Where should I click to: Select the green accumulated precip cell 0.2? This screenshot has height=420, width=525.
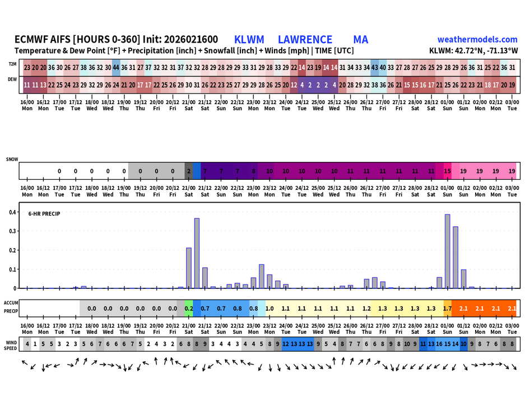[x=189, y=308]
